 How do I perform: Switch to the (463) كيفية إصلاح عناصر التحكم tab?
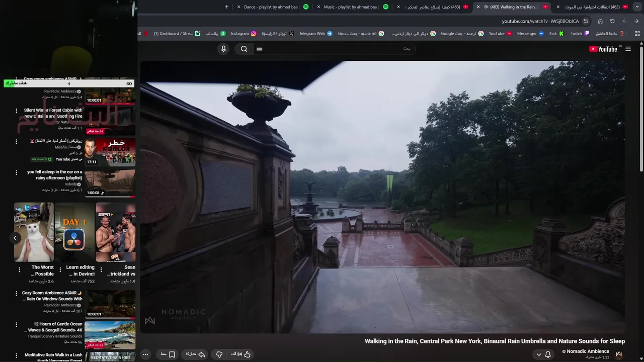434,7
